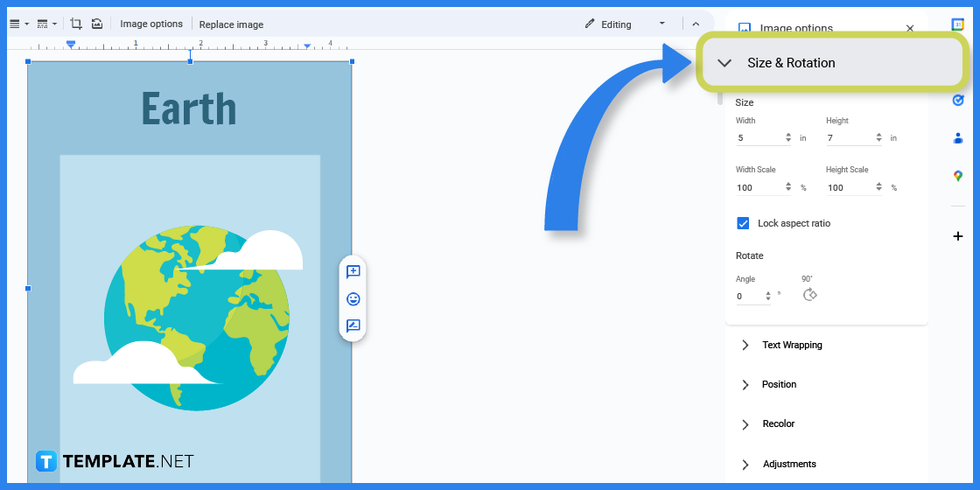Click the Add comment icon beside image
The width and height of the screenshot is (980, 490).
click(353, 272)
